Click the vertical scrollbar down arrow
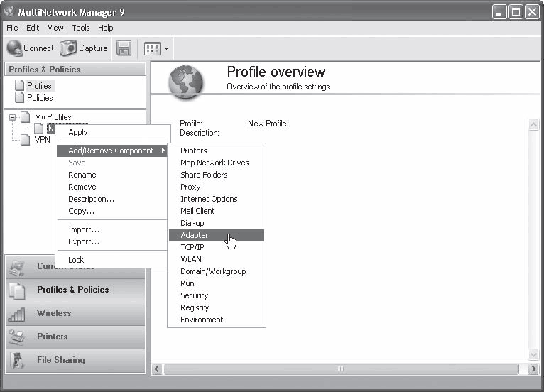Screen dimensions: 544x392 point(533,355)
